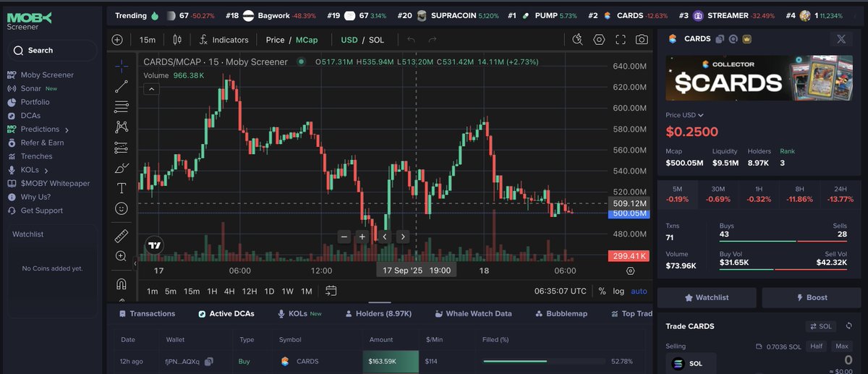
Task: Open the crown badge icon next to CARDS
Action: tap(746, 39)
